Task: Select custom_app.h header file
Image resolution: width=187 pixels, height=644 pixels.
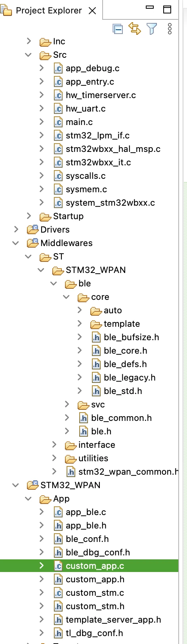Action: point(95,580)
